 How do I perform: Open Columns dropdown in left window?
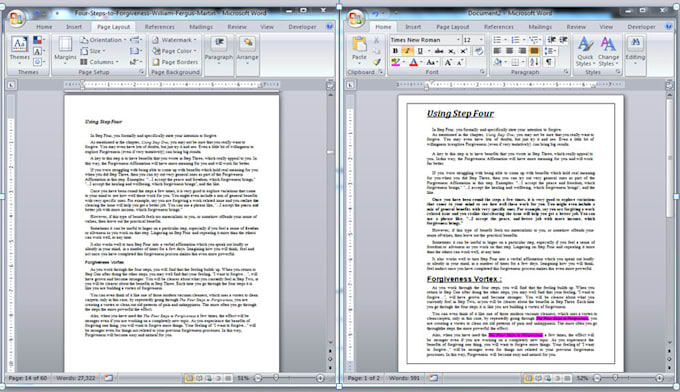[x=99, y=62]
